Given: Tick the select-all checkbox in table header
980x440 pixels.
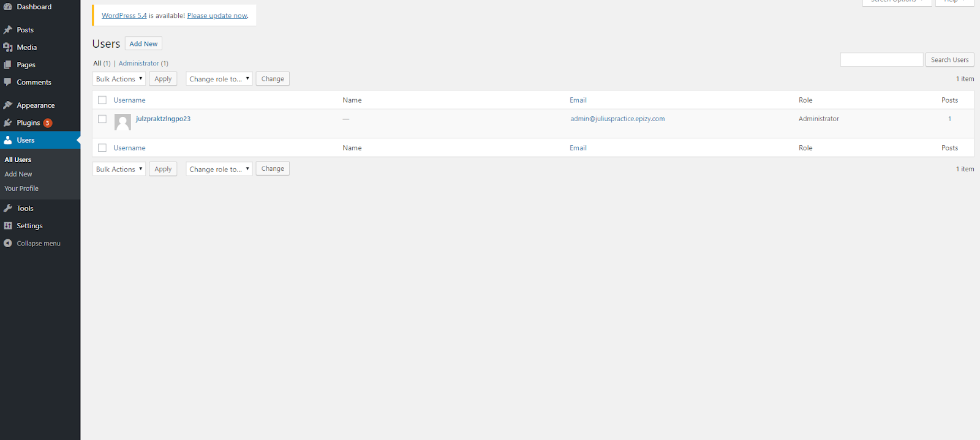Looking at the screenshot, I should coord(102,100).
